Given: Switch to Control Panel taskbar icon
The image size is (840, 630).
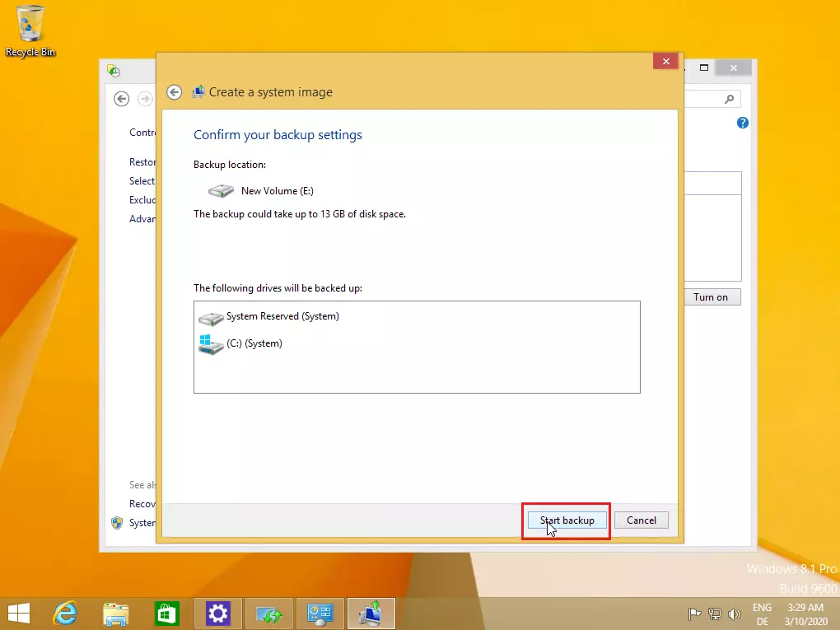Looking at the screenshot, I should (x=320, y=614).
